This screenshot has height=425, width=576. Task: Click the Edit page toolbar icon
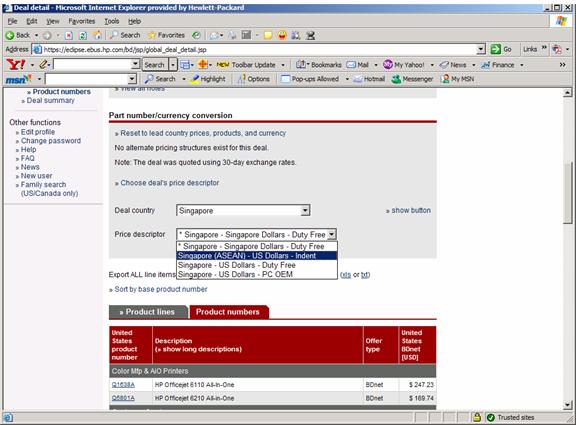[x=246, y=35]
